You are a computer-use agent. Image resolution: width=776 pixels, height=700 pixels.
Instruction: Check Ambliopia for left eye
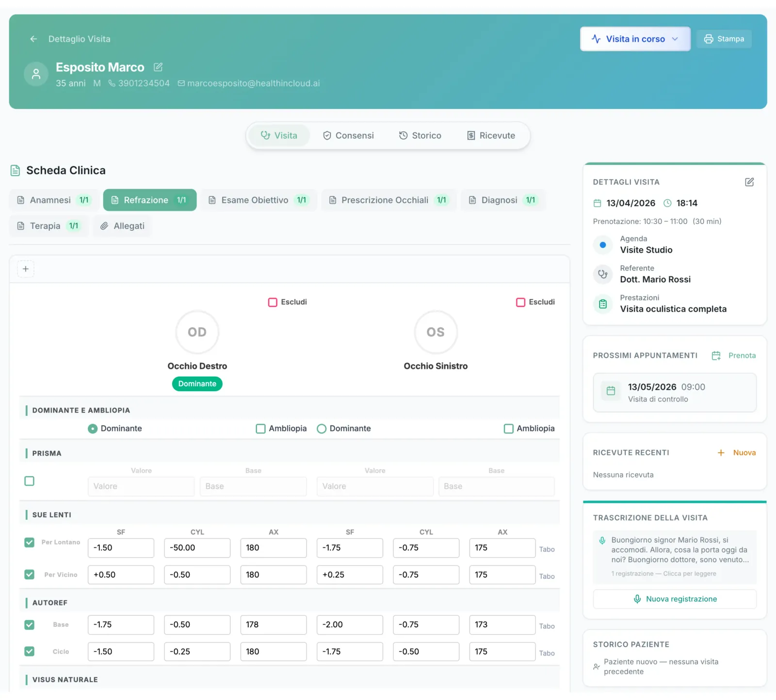tap(508, 429)
